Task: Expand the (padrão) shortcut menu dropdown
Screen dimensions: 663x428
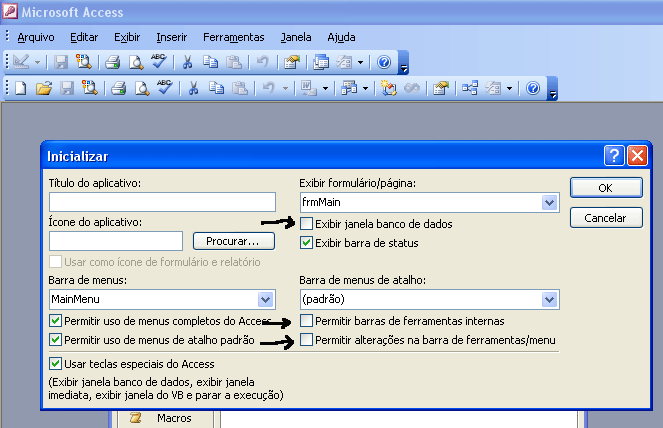Action: click(x=549, y=300)
